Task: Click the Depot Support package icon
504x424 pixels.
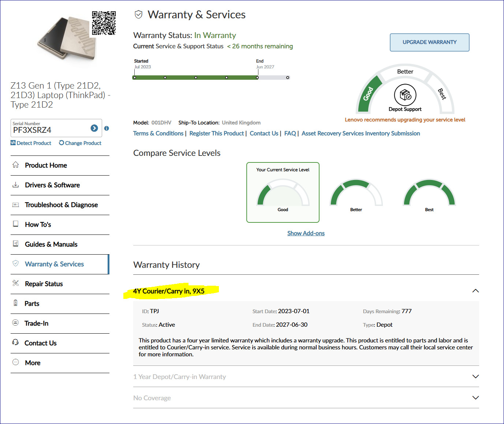Action: click(x=405, y=95)
